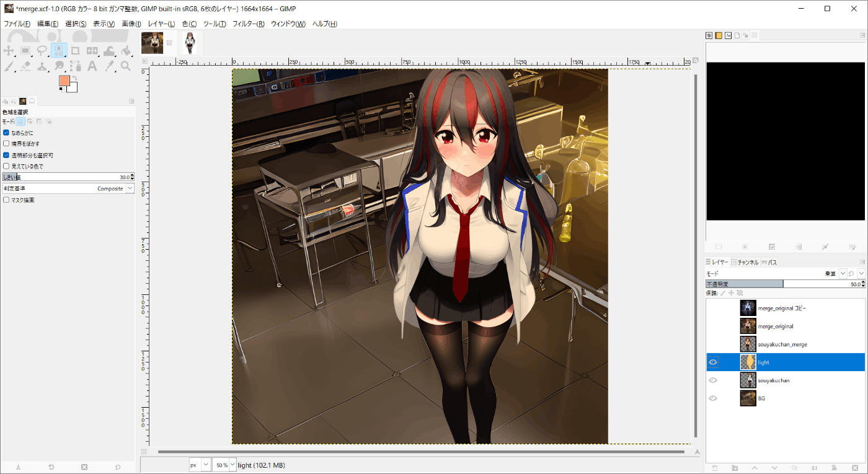Select the Smudge tool
Image resolution: width=868 pixels, height=474 pixels.
point(59,66)
